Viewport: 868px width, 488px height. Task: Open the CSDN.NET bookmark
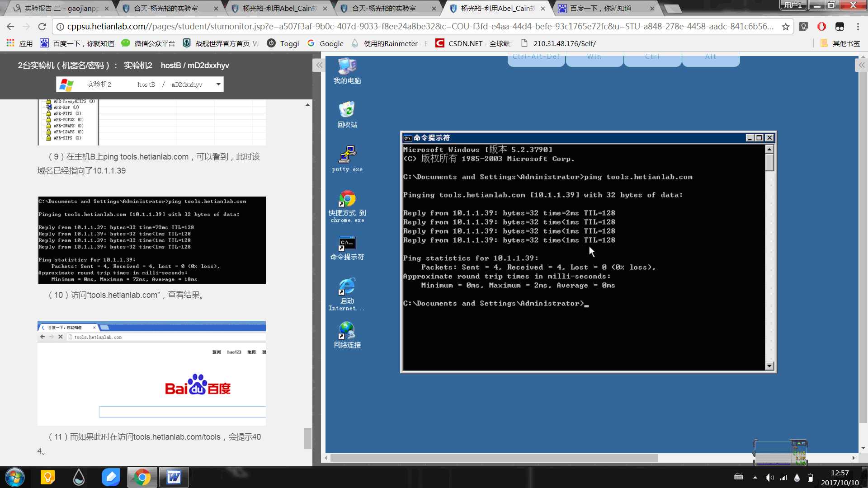tap(473, 43)
